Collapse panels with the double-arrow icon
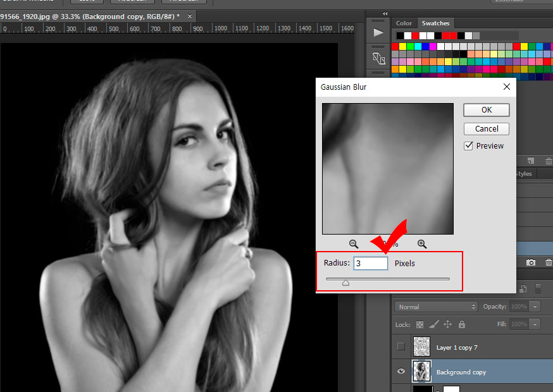Viewport: 553px width, 392px height. (x=385, y=13)
